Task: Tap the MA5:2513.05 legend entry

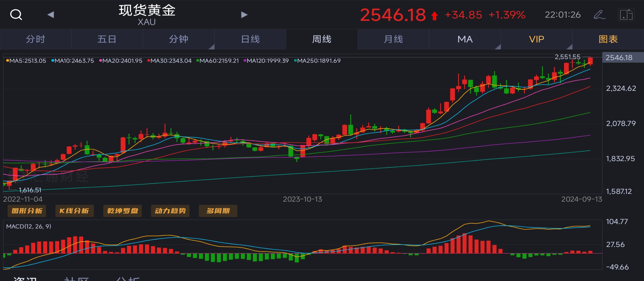Action: pyautogui.click(x=26, y=61)
